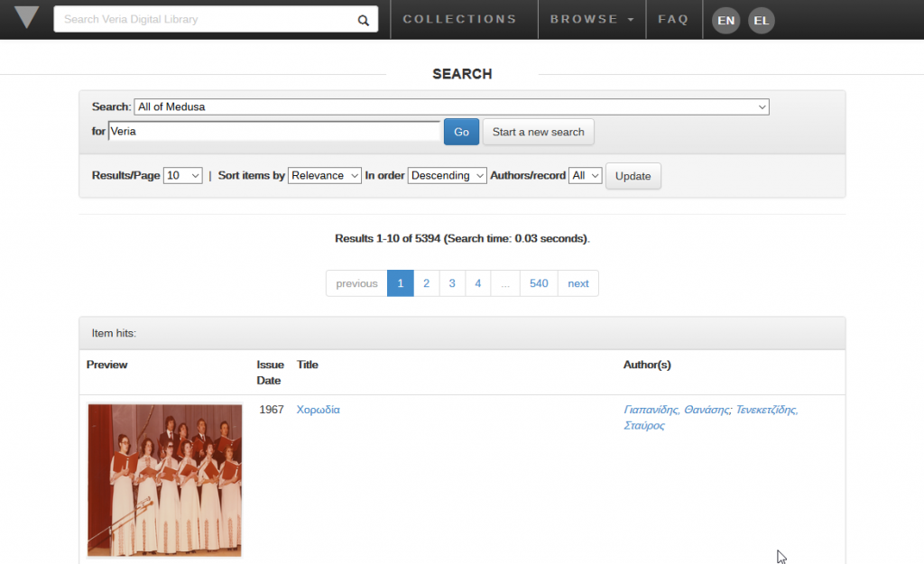Expand the Browse dropdown menu

click(x=591, y=19)
